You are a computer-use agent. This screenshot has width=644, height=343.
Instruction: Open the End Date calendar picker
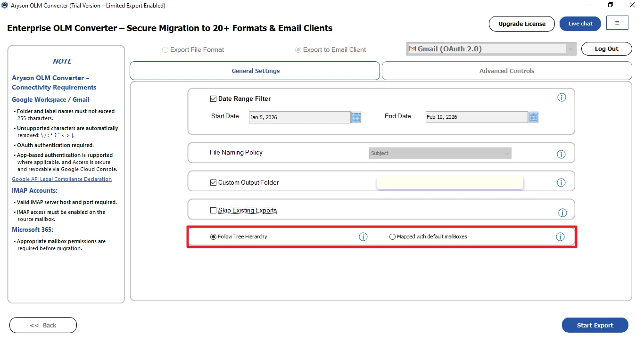coord(533,117)
